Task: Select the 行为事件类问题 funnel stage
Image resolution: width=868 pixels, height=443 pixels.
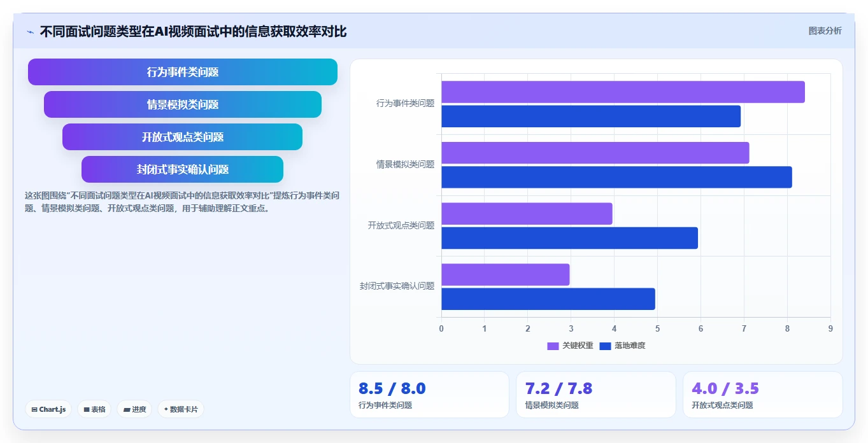Action: pos(183,72)
